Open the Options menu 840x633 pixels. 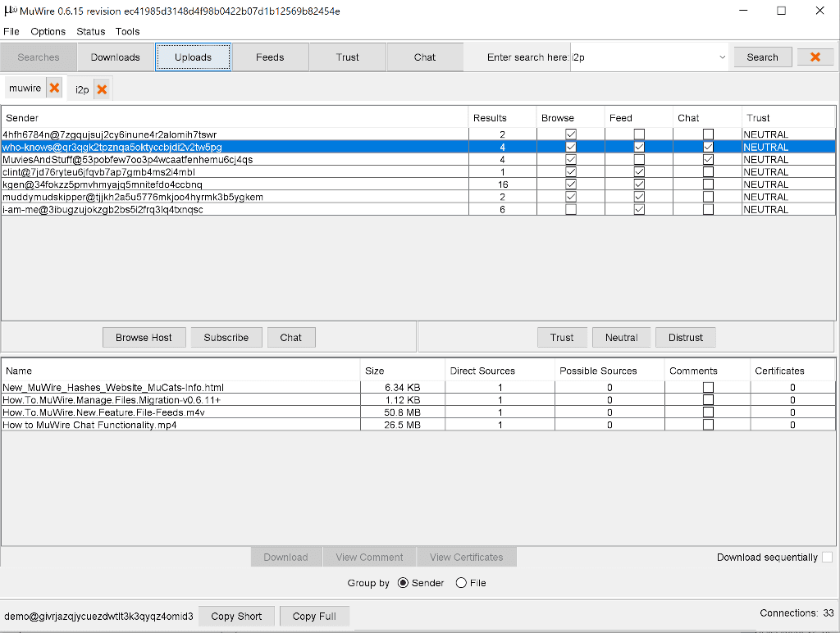point(48,31)
